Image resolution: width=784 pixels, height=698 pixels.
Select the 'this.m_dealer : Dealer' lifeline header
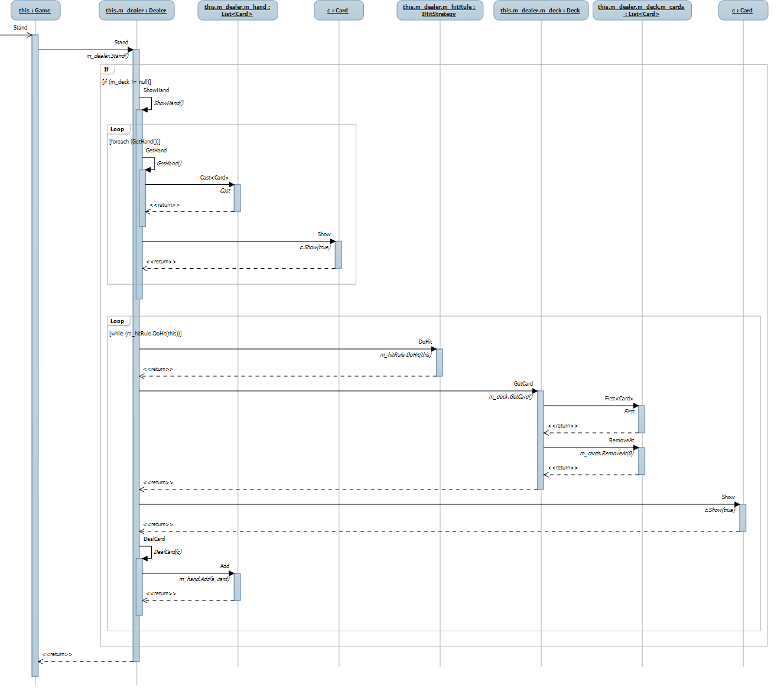(136, 11)
